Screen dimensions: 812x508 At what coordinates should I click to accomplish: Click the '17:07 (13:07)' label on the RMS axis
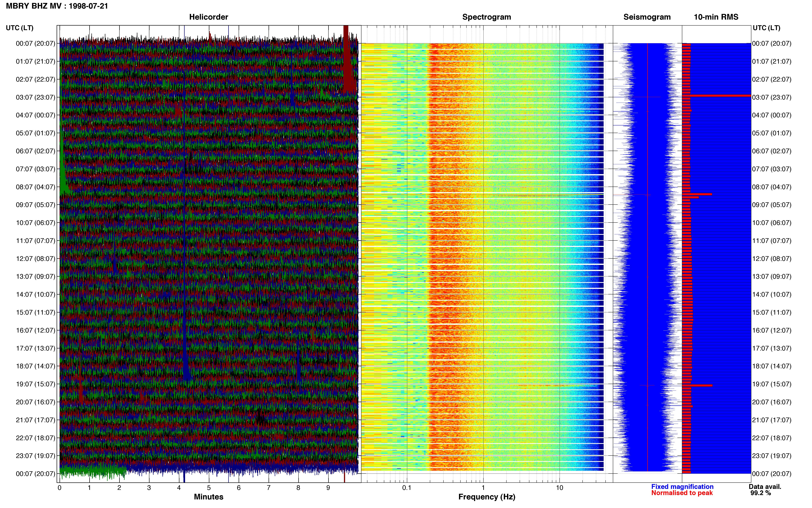click(x=772, y=348)
